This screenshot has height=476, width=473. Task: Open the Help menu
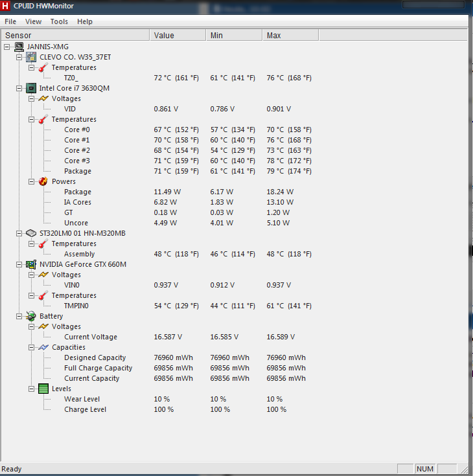84,21
